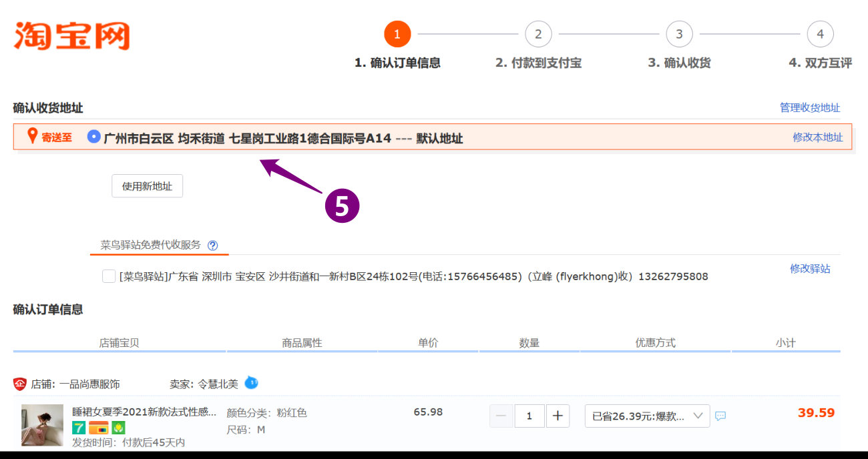The image size is (868, 459).
Task: Click the question mark help icon beside 菜鸟驿站免费代收服务
Action: 212,245
